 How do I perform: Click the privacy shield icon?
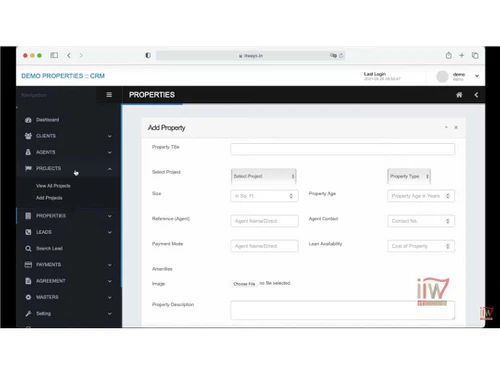pyautogui.click(x=148, y=55)
